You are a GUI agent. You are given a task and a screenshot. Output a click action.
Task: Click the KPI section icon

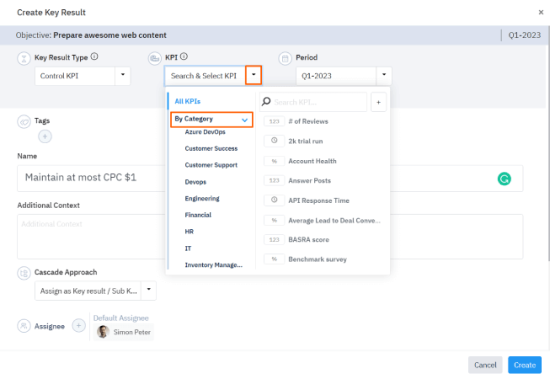[154, 58]
